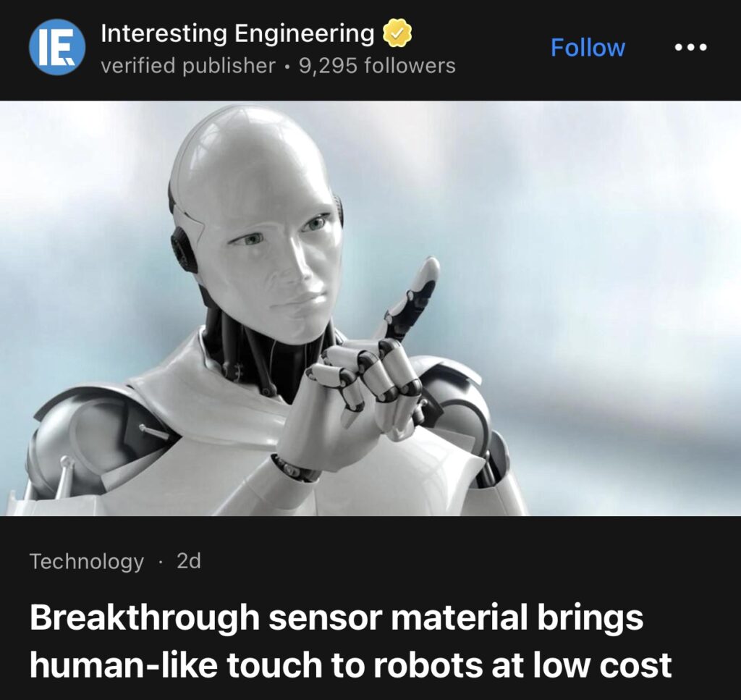Click the 2d post timestamp
This screenshot has width=741, height=700.
189,561
